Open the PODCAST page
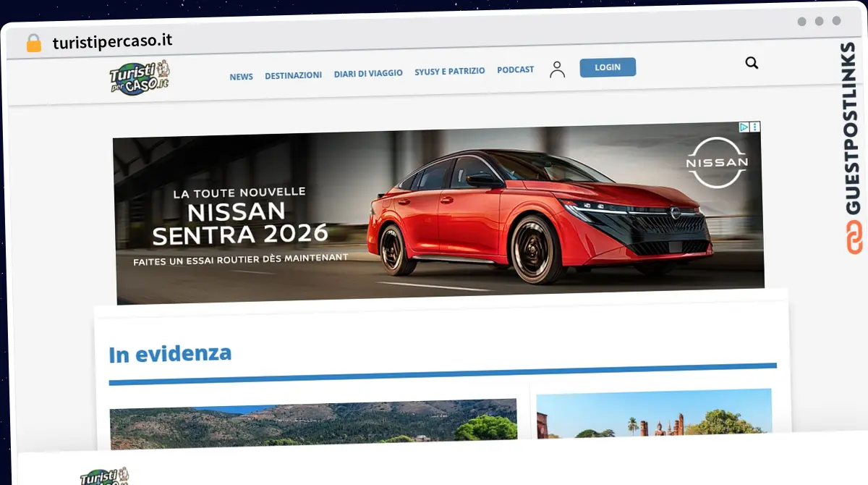The image size is (868, 485). coord(515,70)
